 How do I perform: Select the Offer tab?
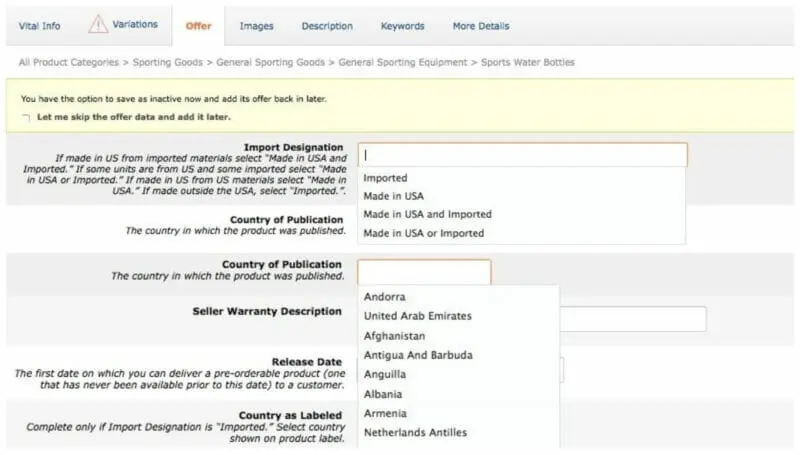[198, 26]
